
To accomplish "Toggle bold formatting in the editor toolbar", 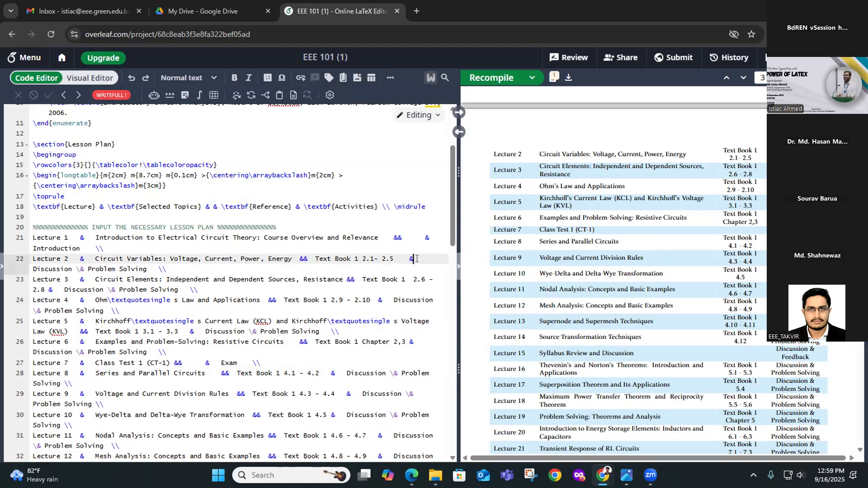I will click(234, 78).
